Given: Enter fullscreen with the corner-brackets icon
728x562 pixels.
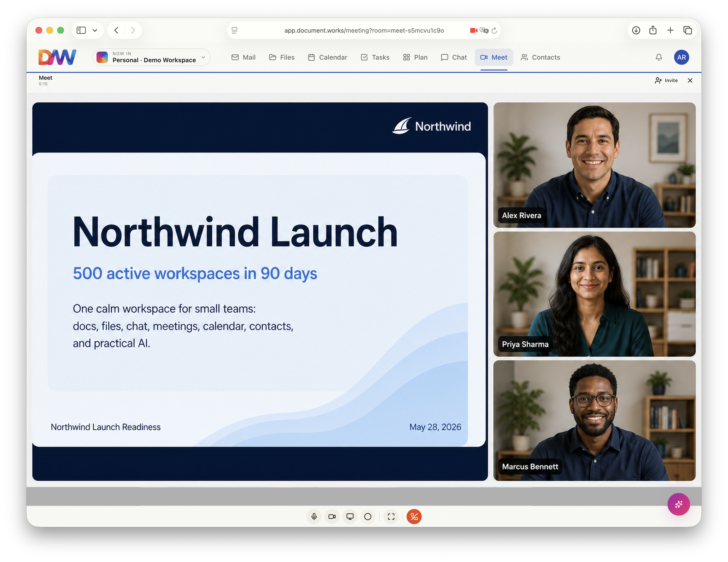Looking at the screenshot, I should click(x=391, y=516).
